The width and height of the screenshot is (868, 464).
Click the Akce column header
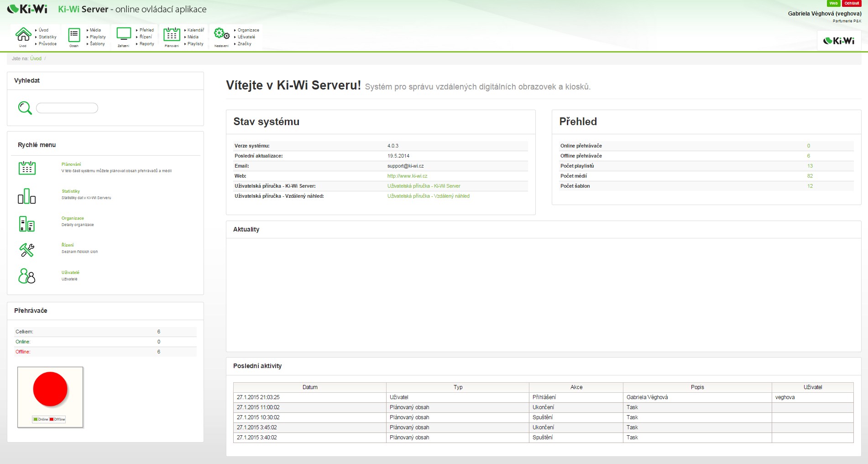576,387
